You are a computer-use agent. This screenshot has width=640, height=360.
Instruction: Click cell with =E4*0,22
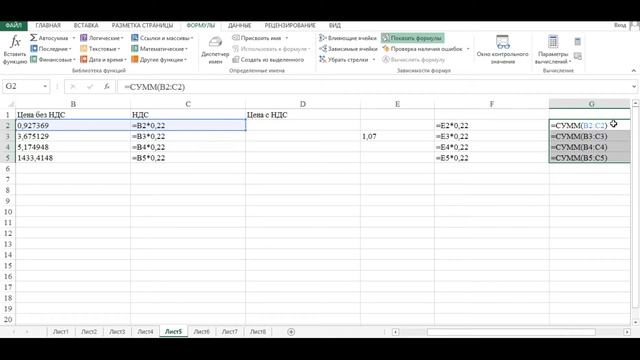pyautogui.click(x=492, y=147)
